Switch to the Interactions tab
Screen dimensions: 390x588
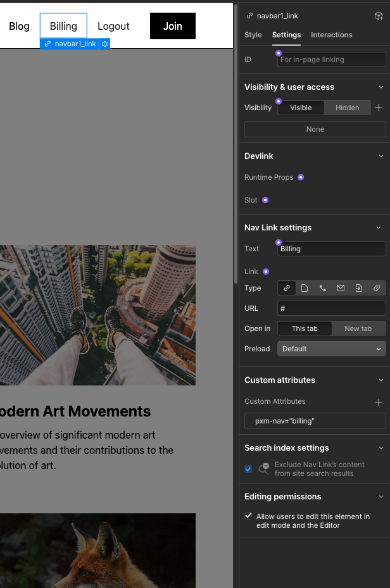coord(332,35)
